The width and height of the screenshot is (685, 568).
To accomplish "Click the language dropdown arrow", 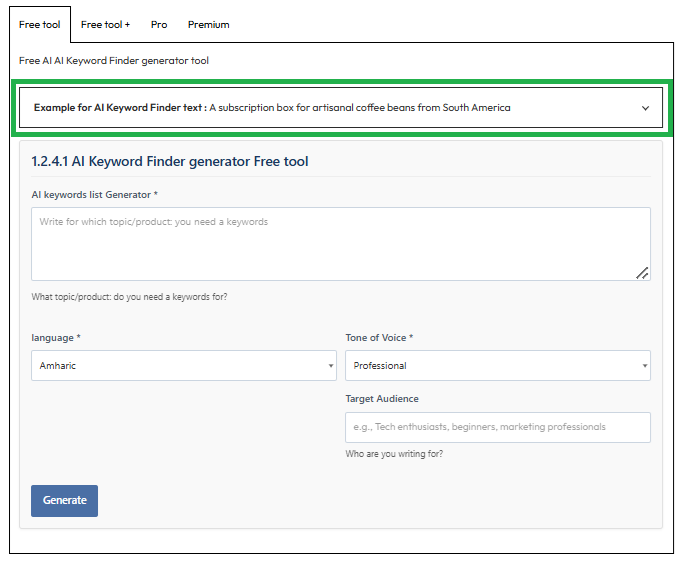I will [331, 366].
